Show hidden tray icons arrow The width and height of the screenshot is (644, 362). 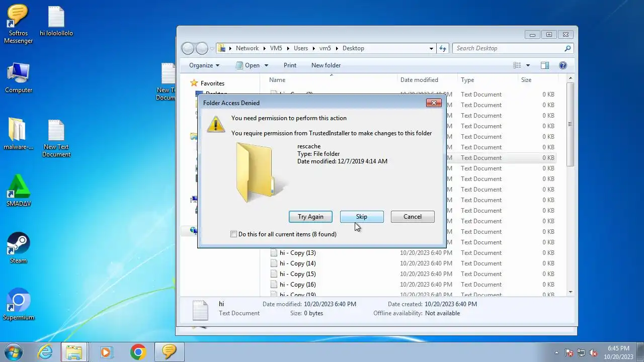(556, 352)
